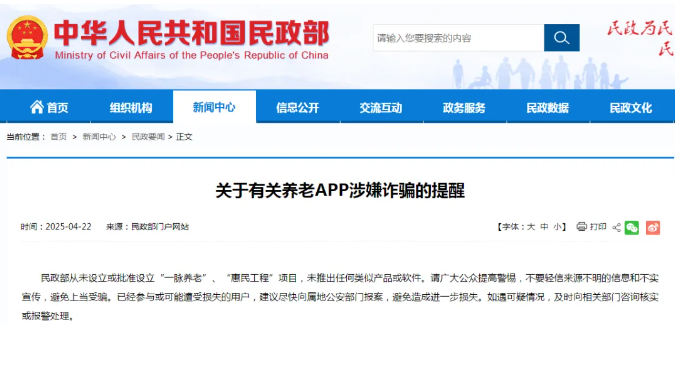Open the 民政数据 menu
This screenshot has height=374, width=675.
[548, 108]
